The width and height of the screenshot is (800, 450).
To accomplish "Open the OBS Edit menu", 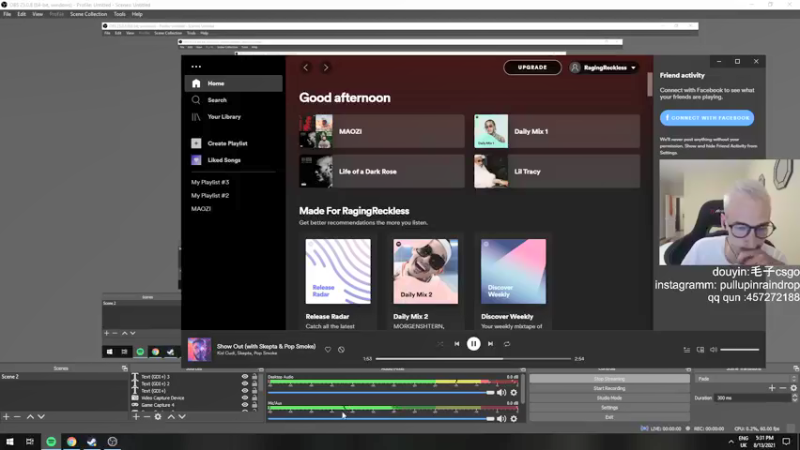I will [21, 14].
